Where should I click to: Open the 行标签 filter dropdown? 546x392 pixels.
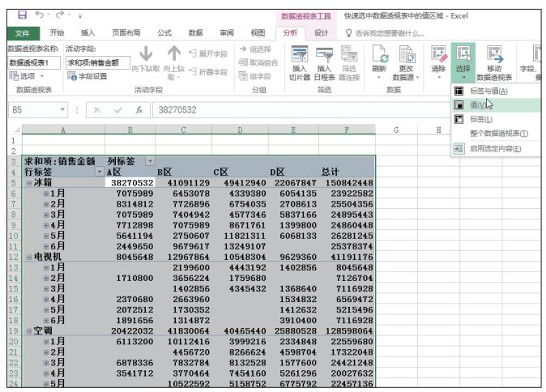point(100,171)
